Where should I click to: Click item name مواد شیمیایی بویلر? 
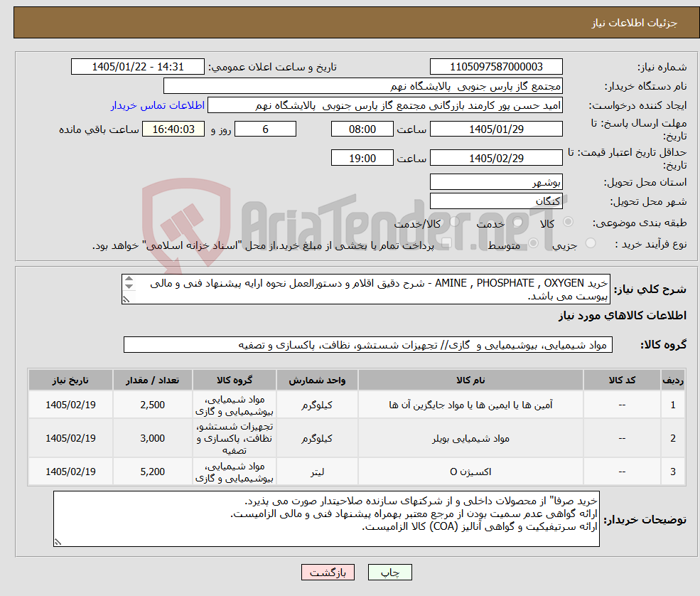[x=470, y=438]
